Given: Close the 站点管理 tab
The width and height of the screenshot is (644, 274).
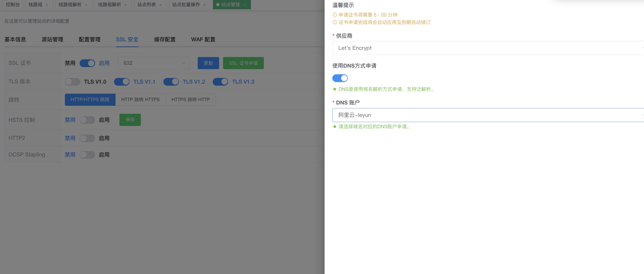Looking at the screenshot, I should point(244,5).
